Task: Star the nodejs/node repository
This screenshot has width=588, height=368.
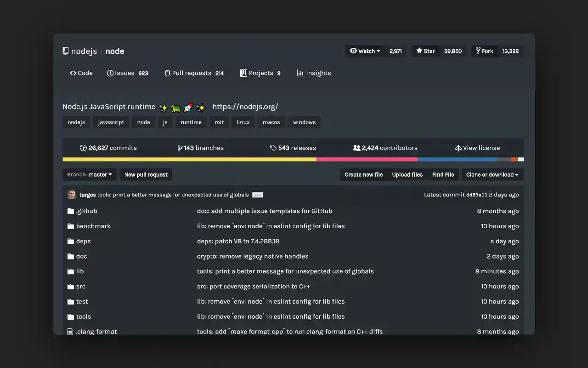Action: point(425,51)
